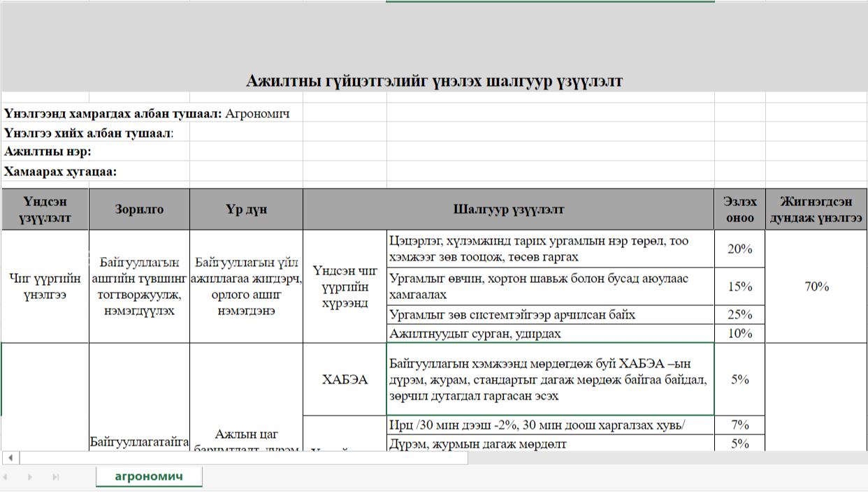Click the 5% cell beside 'Дүрэм, журмын дагаж мөрдөлт'
Screen dimensions: 868x498
coord(740,443)
